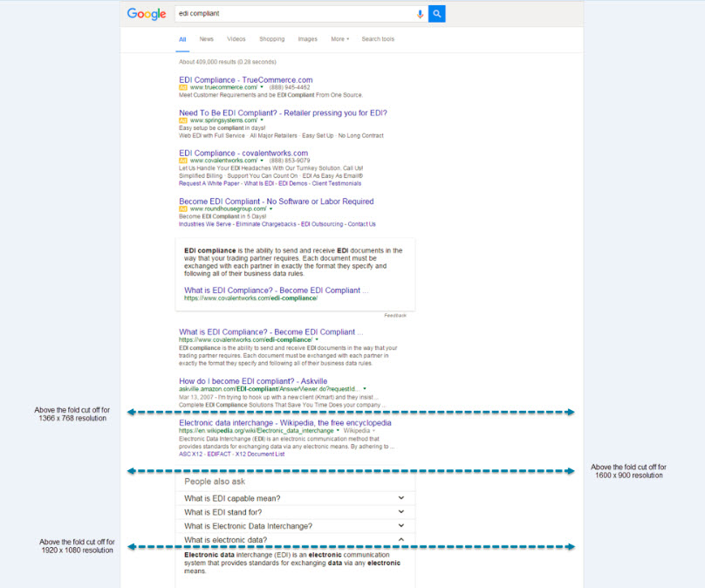Collapse 'What is electronic data?' question

tap(295, 540)
